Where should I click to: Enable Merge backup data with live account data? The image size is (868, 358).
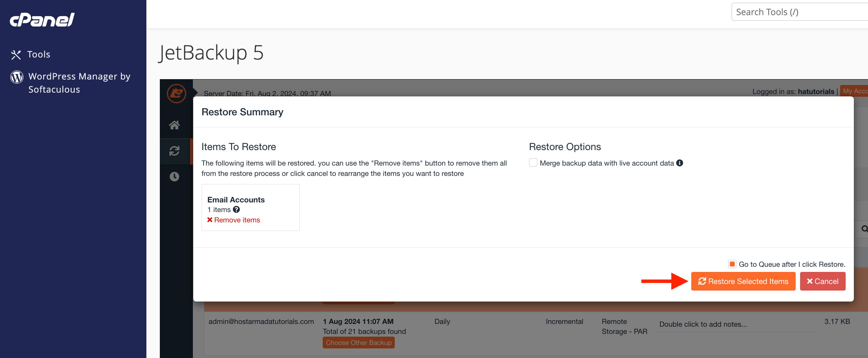(533, 162)
